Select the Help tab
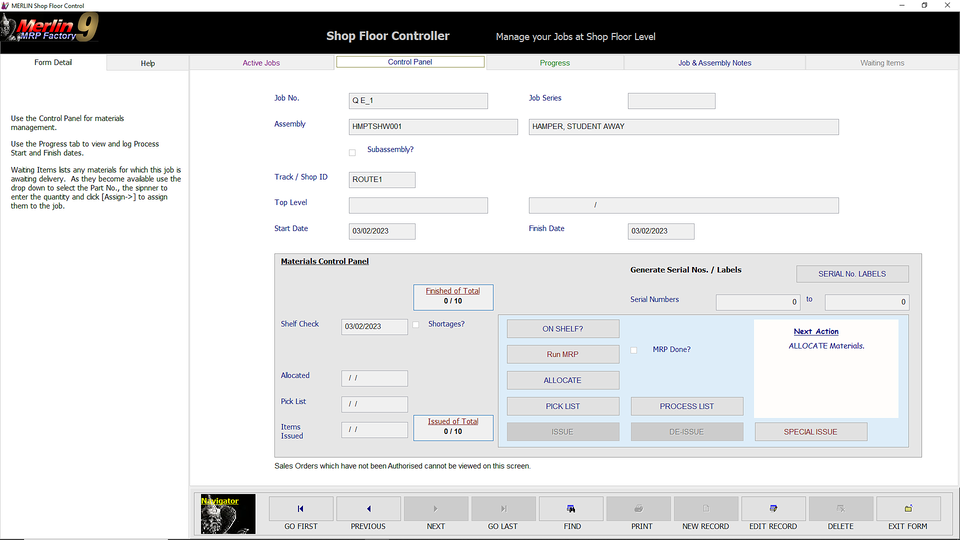This screenshot has width=960, height=540. [x=148, y=63]
